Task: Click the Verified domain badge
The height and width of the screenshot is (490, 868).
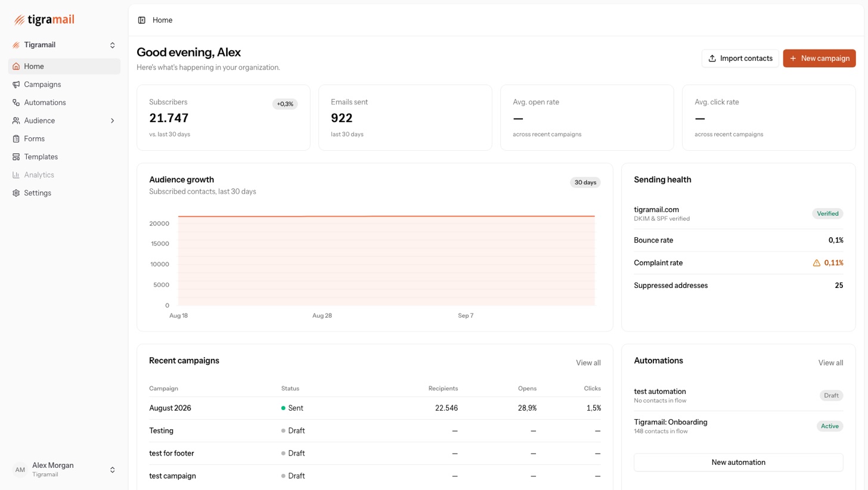Action: coord(827,213)
